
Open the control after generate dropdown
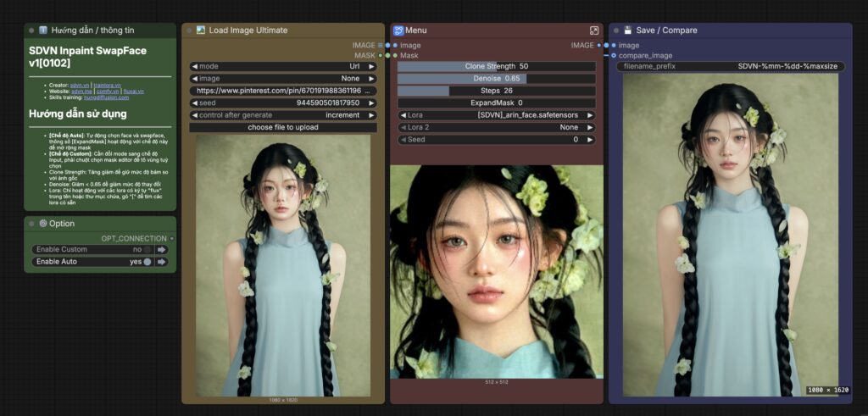pos(282,115)
